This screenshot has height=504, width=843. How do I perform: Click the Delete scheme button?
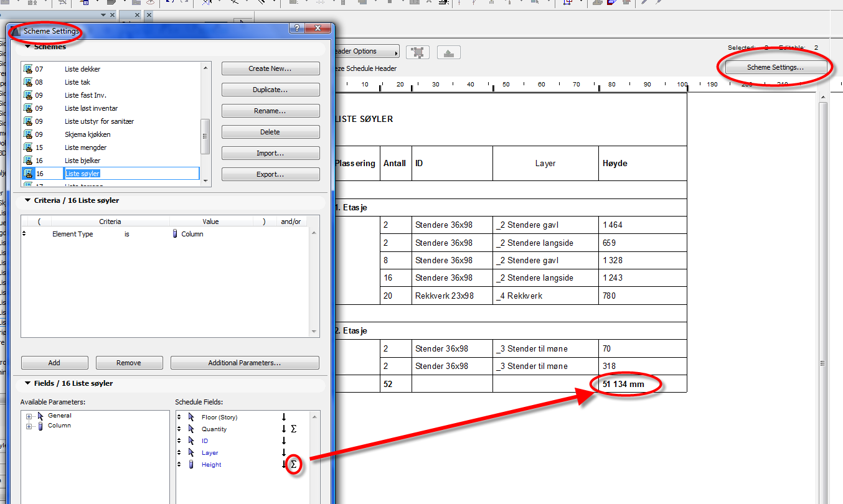coord(270,132)
